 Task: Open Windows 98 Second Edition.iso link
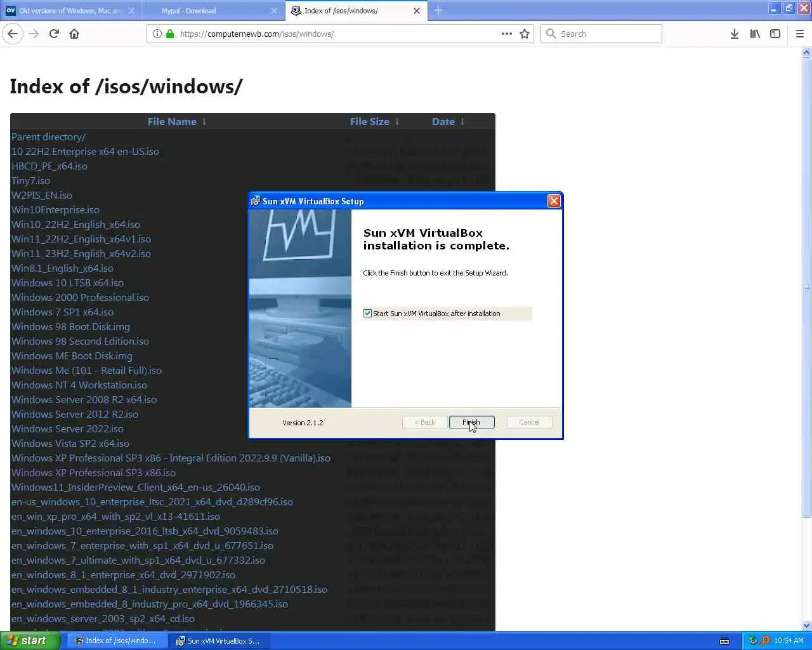coord(80,341)
